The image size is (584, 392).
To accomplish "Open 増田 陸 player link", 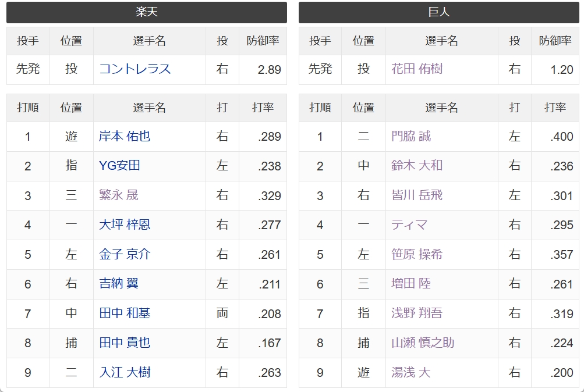I will point(411,284).
